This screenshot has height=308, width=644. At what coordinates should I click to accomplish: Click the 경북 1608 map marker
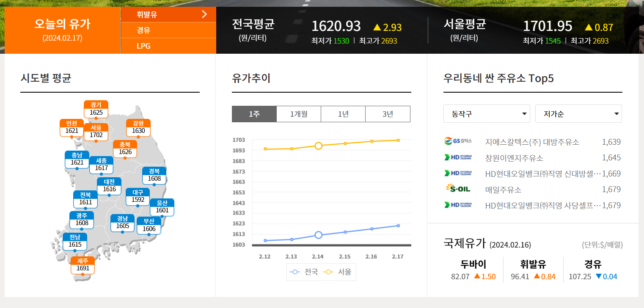[154, 176]
